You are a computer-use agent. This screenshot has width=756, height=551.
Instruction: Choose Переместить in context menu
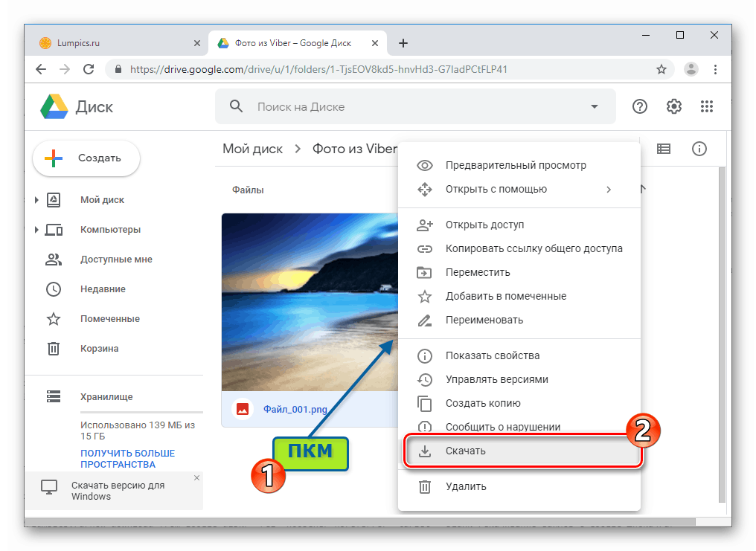point(519,273)
